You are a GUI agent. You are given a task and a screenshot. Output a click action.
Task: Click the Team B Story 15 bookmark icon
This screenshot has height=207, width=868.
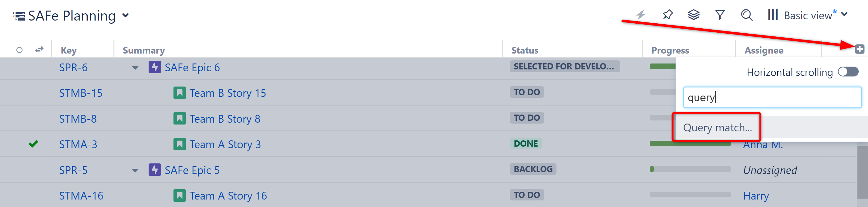pyautogui.click(x=179, y=93)
